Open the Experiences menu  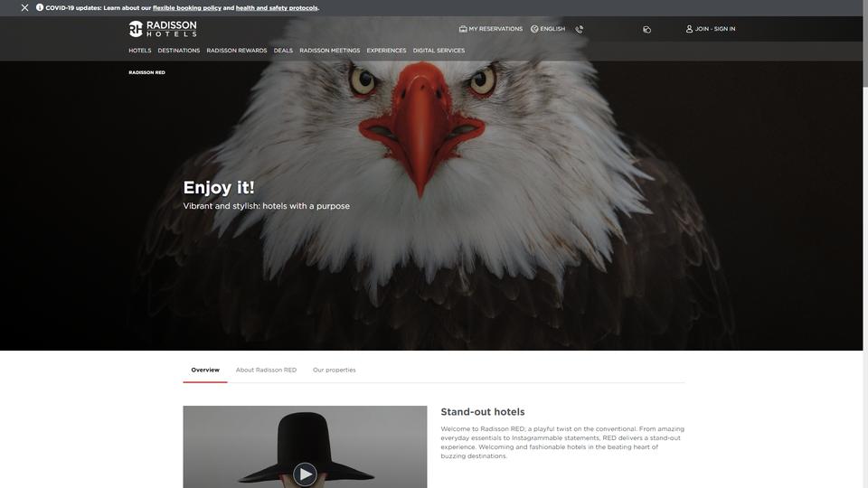click(x=386, y=51)
